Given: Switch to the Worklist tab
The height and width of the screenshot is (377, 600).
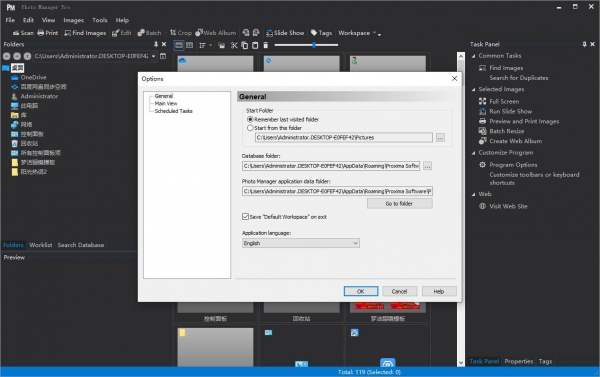Looking at the screenshot, I should [x=41, y=245].
